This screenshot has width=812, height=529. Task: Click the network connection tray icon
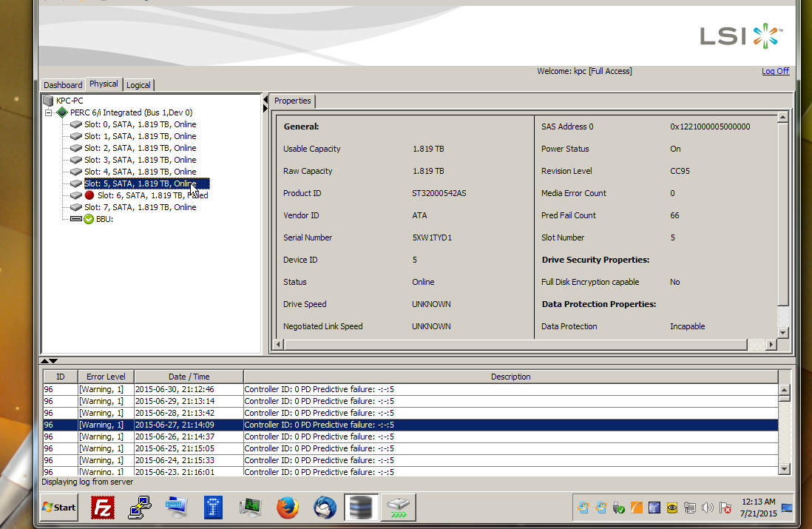tap(690, 508)
